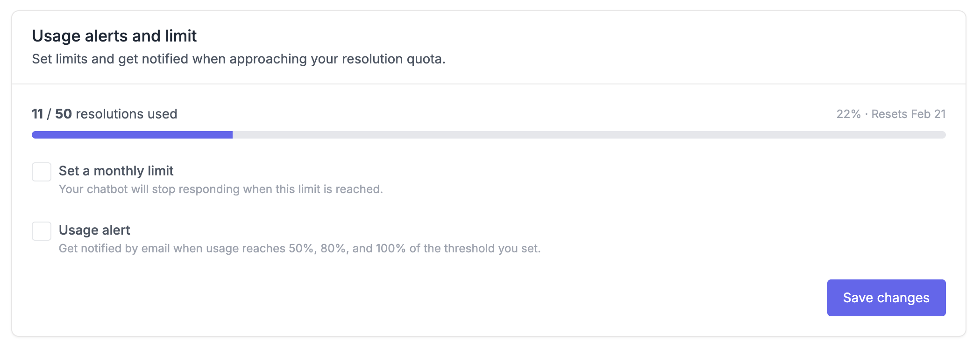980x348 pixels.
Task: Enable the Set a monthly limit checkbox
Action: point(42,172)
